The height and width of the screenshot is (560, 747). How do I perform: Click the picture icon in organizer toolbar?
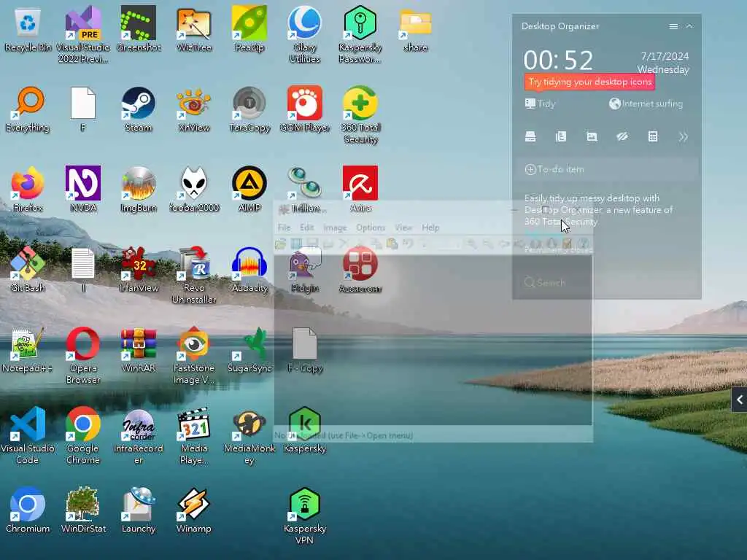(x=592, y=137)
